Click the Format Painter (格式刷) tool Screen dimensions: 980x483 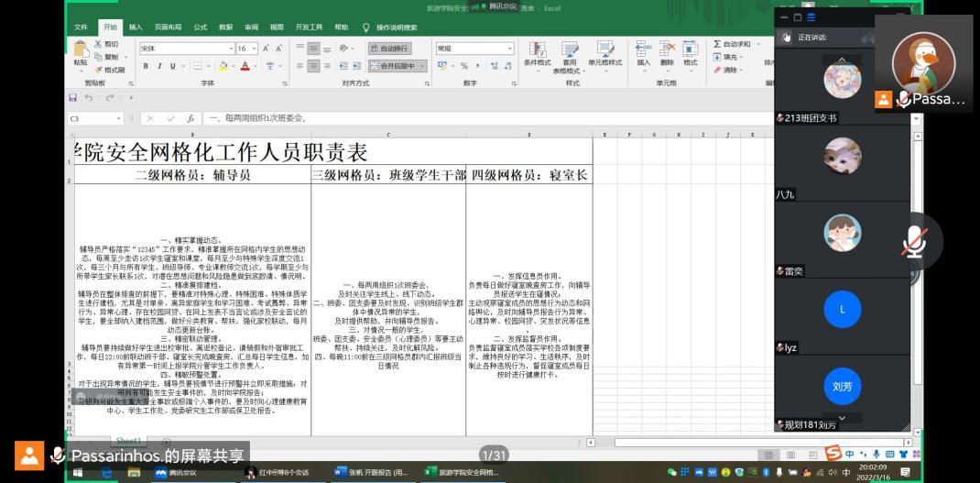pyautogui.click(x=110, y=70)
